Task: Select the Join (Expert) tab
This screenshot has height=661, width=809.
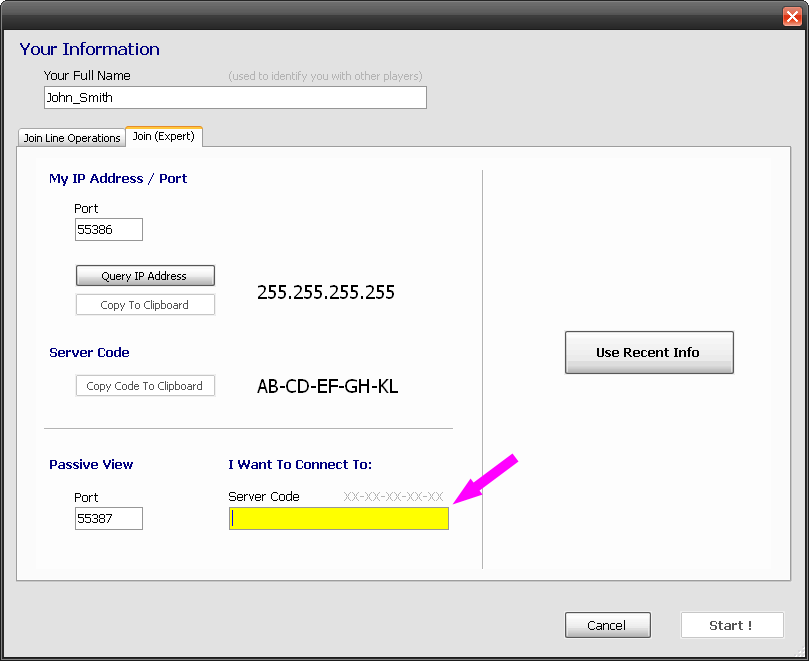Action: (163, 136)
